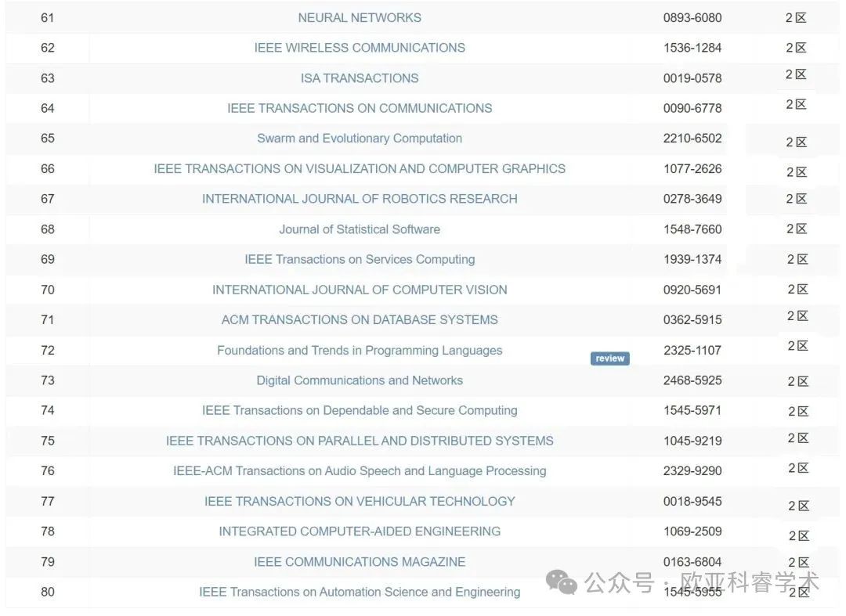The width and height of the screenshot is (846, 616).
Task: Open IEEE Transactions on Visualization and Computer Graphics
Action: [x=360, y=169]
